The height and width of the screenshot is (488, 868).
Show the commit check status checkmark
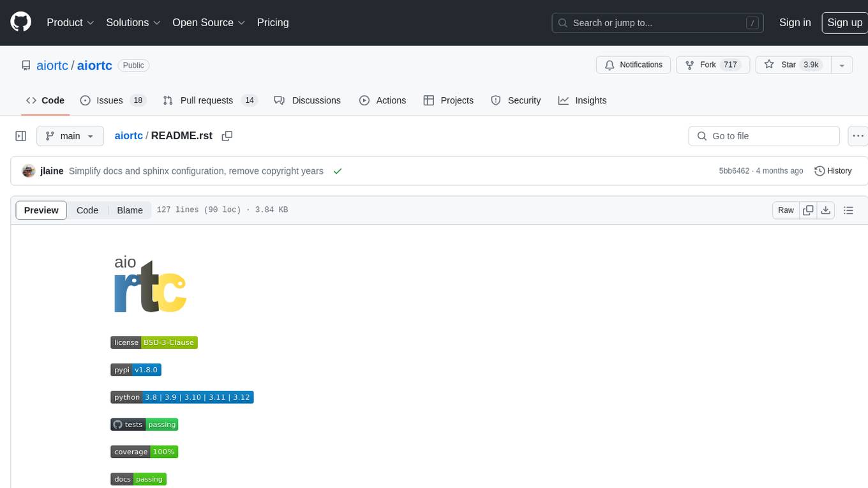(x=338, y=171)
